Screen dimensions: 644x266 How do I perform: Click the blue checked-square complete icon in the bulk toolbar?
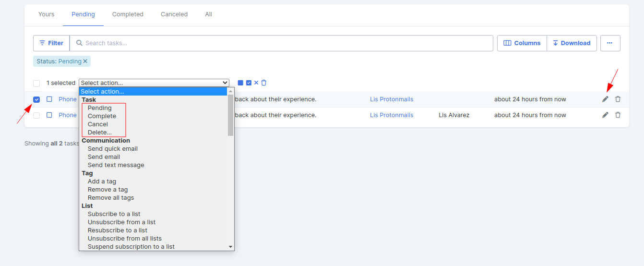249,83
